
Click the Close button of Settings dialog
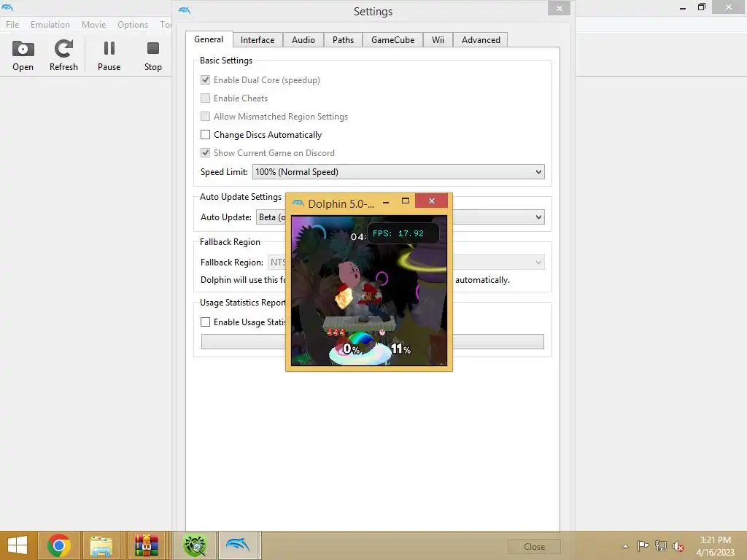[534, 547]
